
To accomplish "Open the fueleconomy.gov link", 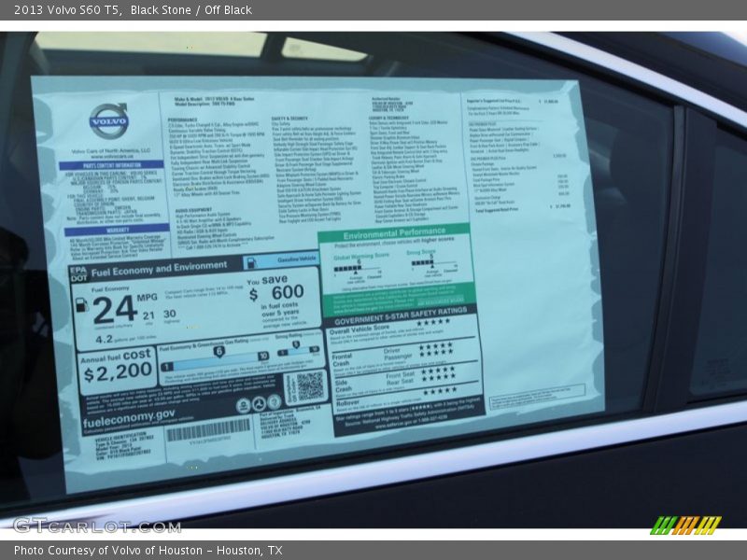I will (131, 417).
